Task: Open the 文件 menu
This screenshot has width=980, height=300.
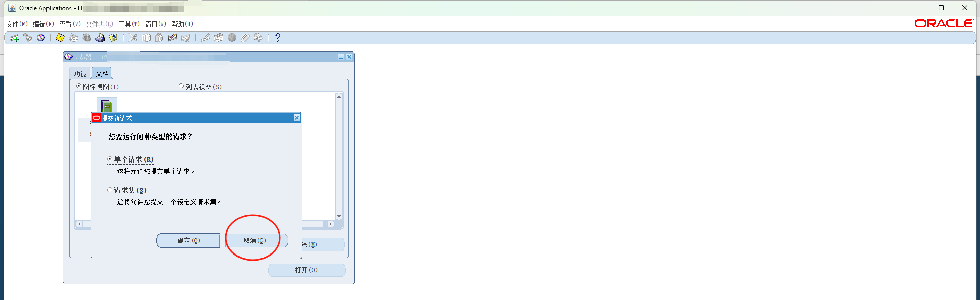Action: 17,24
